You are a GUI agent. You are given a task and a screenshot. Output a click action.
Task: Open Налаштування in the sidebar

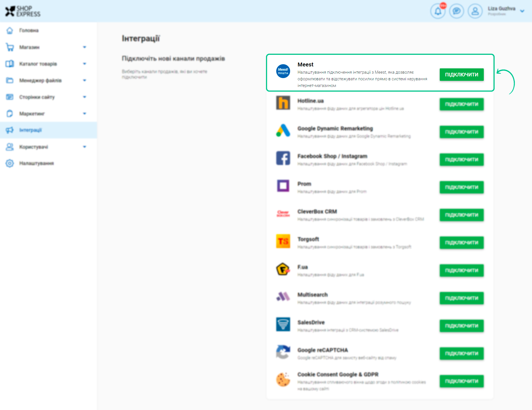[36, 163]
